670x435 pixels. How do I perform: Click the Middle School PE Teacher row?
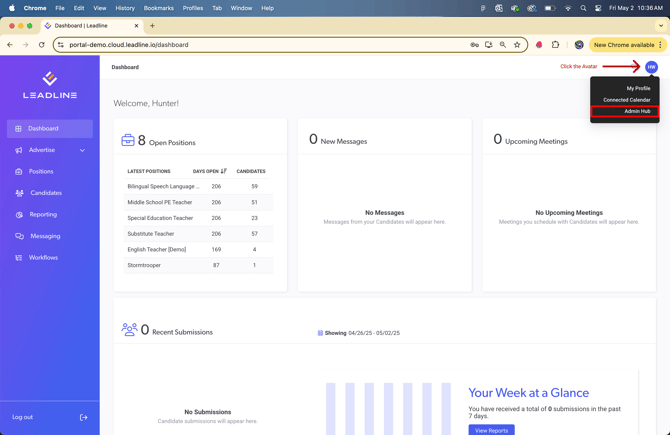click(x=198, y=202)
